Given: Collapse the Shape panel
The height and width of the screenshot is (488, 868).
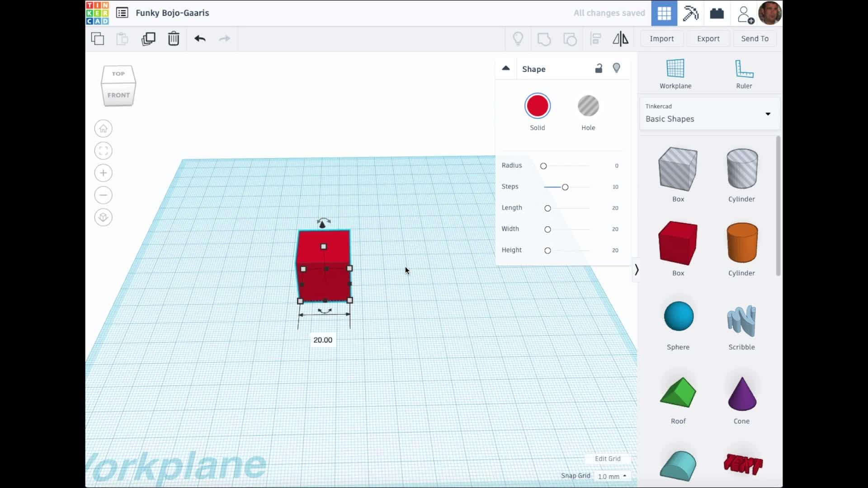Looking at the screenshot, I should [506, 69].
